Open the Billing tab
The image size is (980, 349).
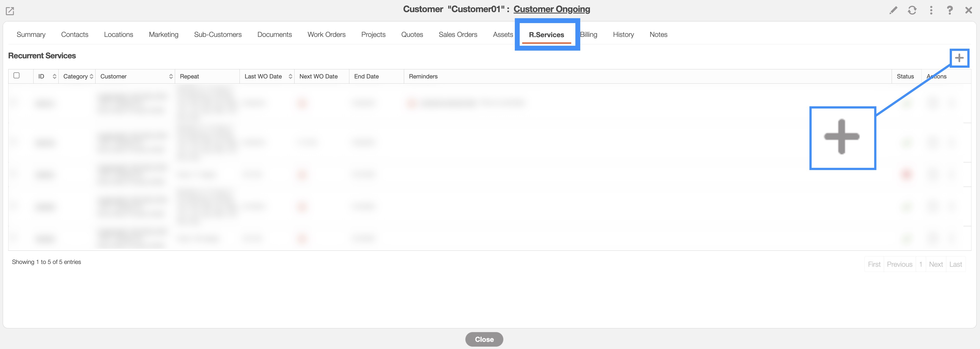[589, 35]
